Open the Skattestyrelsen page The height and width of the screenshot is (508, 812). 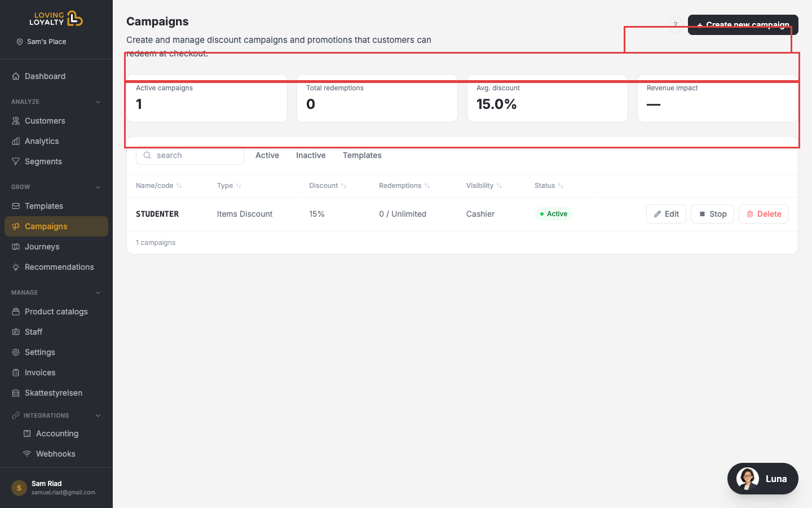(56, 393)
